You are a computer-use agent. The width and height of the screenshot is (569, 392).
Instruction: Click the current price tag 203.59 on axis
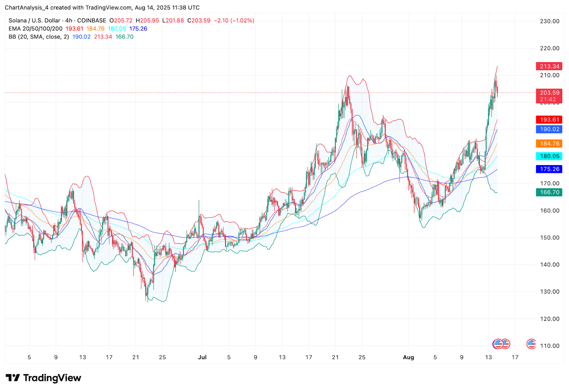pos(549,92)
